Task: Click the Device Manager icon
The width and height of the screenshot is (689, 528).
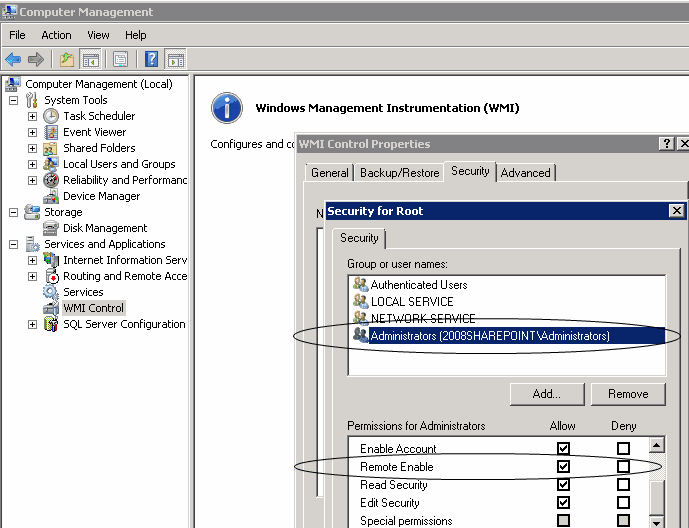Action: coord(51,196)
